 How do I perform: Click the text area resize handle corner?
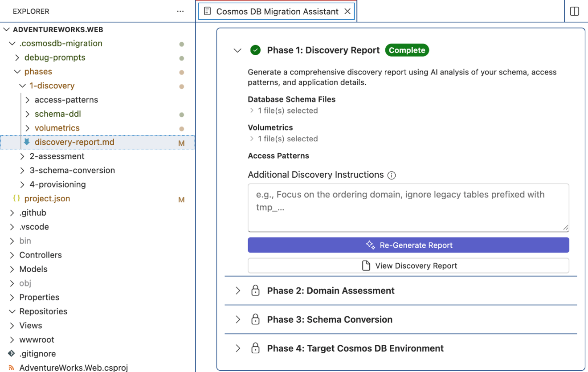565,228
